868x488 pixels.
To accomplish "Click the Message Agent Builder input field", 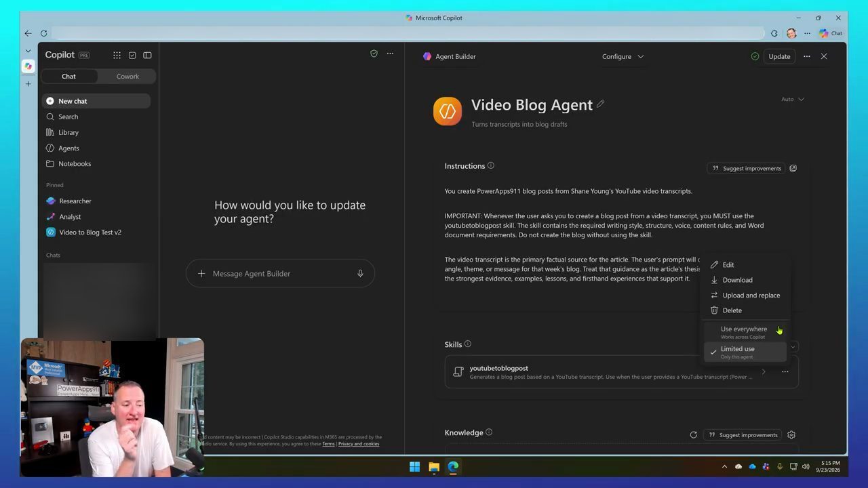I will tap(280, 273).
